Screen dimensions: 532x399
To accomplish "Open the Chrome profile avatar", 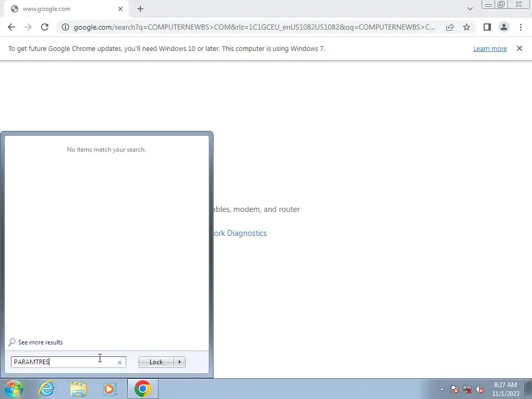I will (504, 27).
